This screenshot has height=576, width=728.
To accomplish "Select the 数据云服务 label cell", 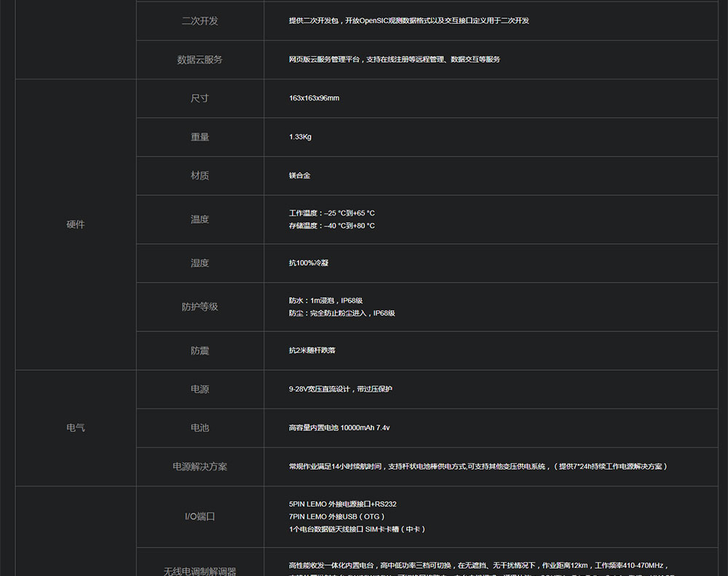I will tap(199, 60).
